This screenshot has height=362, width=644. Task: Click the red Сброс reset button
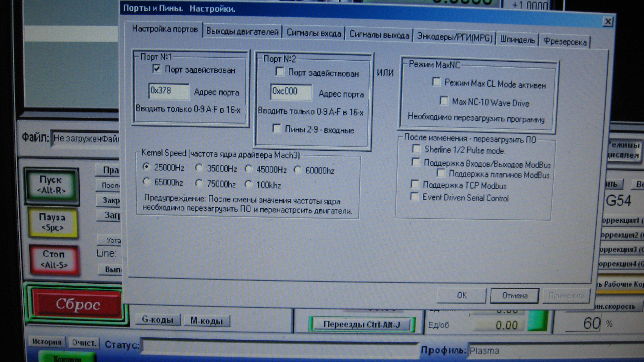click(x=78, y=305)
